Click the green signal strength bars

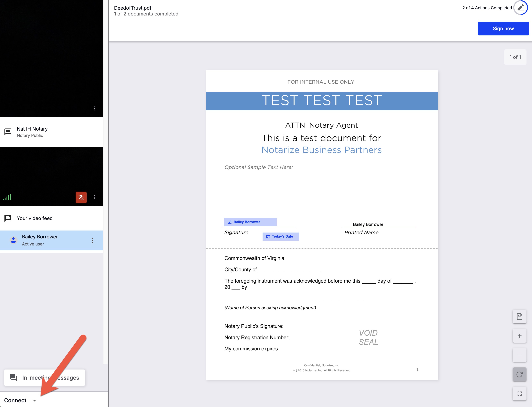pos(7,197)
